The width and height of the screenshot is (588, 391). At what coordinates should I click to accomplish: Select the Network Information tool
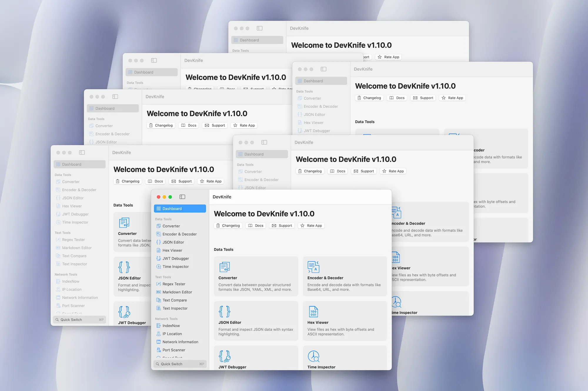(x=180, y=342)
